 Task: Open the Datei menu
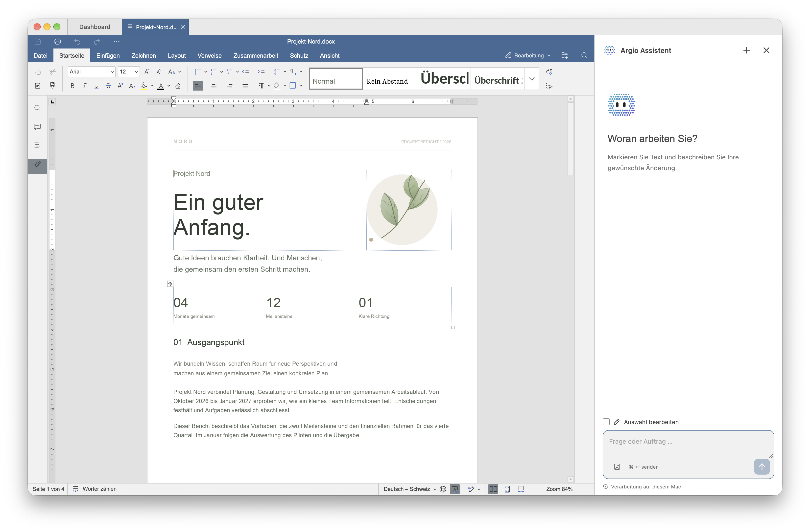(41, 55)
